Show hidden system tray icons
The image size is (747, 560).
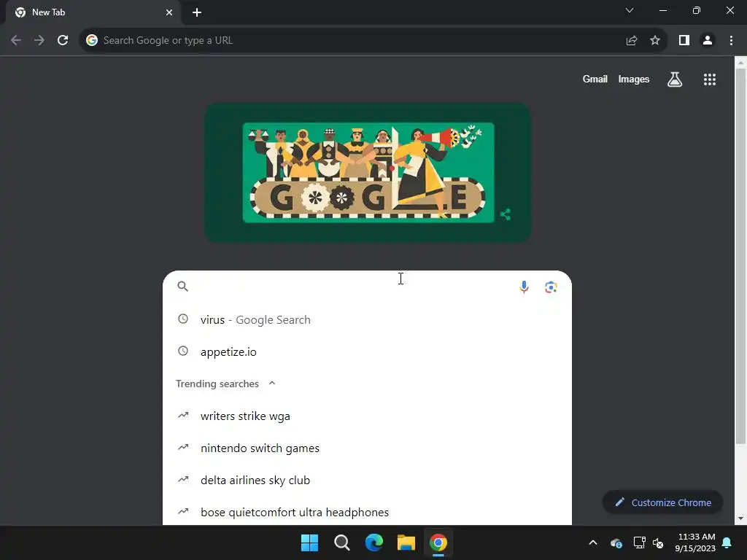coord(593,542)
